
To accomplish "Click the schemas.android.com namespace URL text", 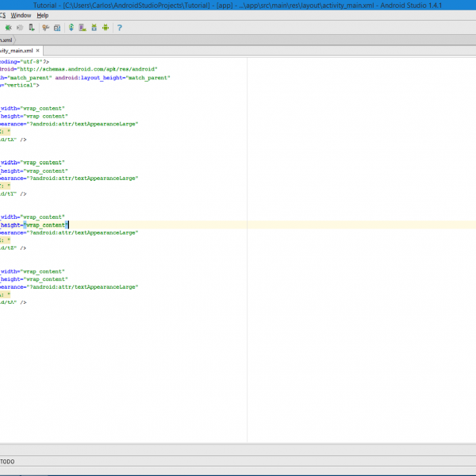I will coord(87,69).
